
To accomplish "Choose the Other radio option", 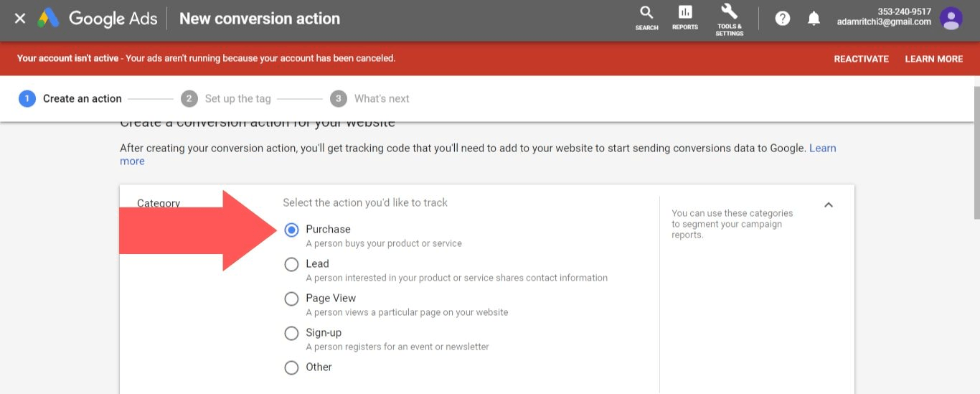I will (291, 367).
